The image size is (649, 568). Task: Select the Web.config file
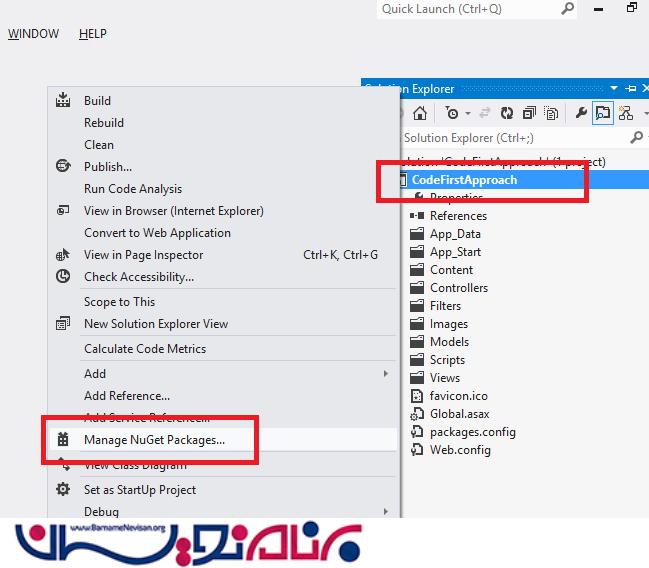coord(459,449)
